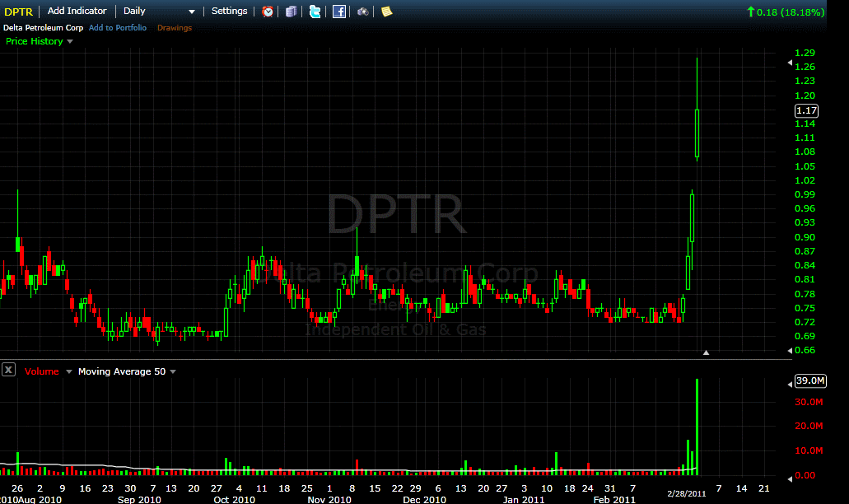Click the Delta Petroleum Corp company name

44,28
